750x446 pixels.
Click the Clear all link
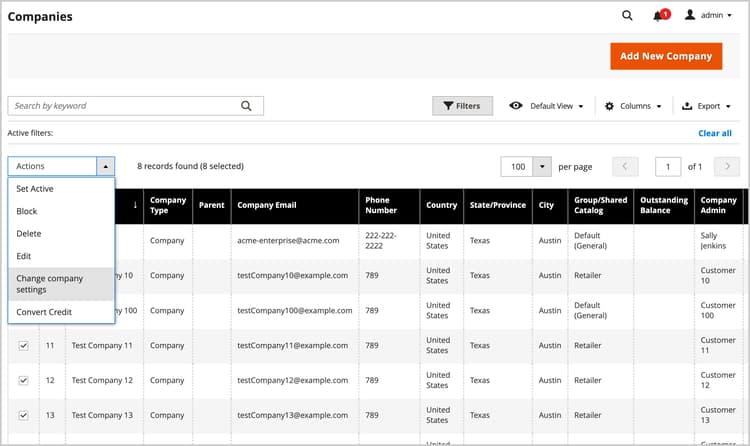click(x=714, y=133)
